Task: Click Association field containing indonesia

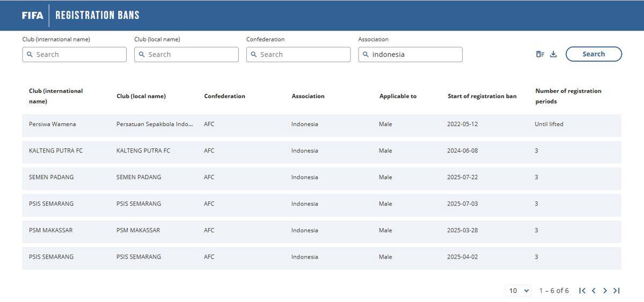Action: (411, 55)
